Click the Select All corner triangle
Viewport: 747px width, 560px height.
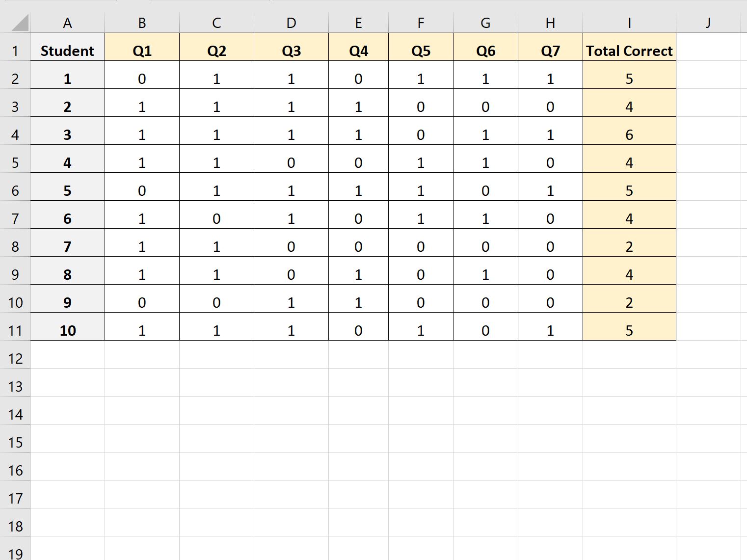click(x=20, y=23)
